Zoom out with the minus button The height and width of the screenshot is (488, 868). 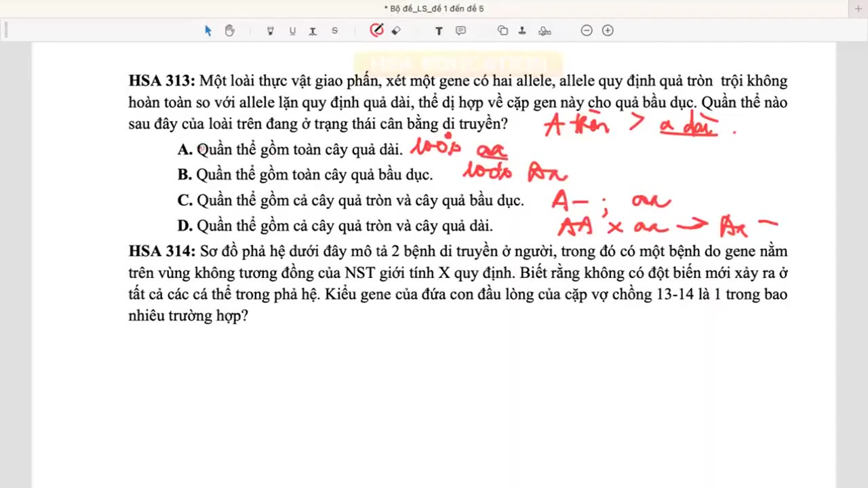pos(587,30)
